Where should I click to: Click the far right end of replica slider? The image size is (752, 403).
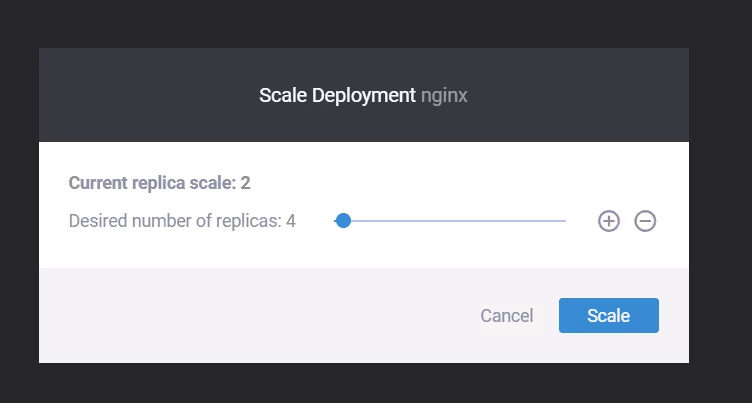pyautogui.click(x=564, y=221)
